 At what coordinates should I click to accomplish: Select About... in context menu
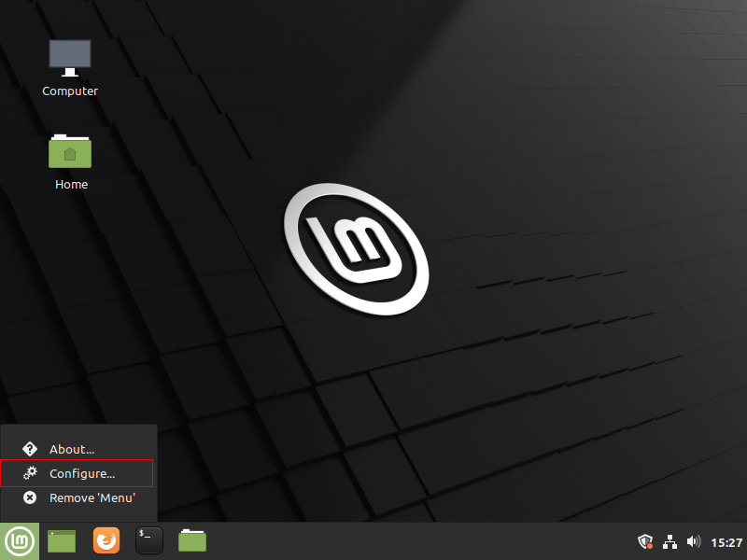78,449
